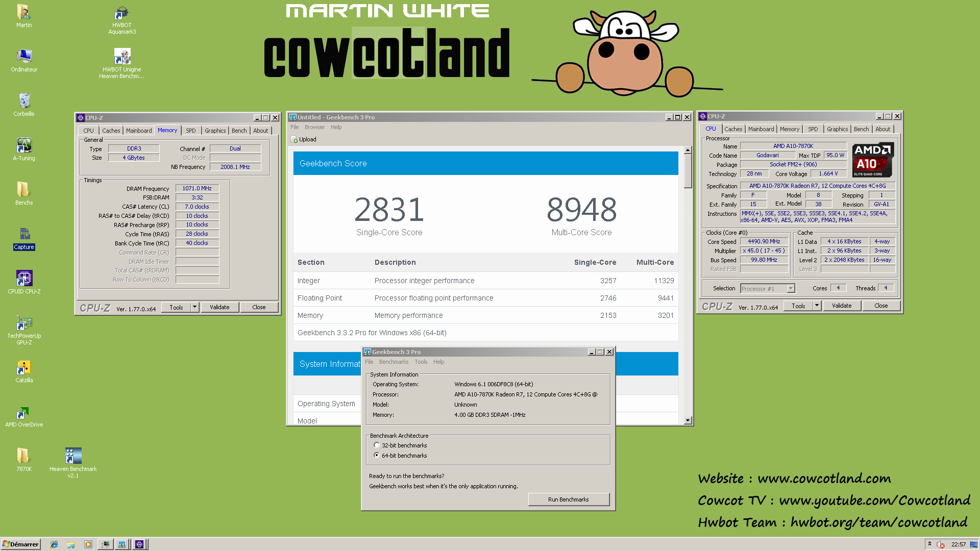This screenshot has height=551, width=980.
Task: Launch Heaven Benchmark v2.1 shortcut
Action: tap(73, 463)
